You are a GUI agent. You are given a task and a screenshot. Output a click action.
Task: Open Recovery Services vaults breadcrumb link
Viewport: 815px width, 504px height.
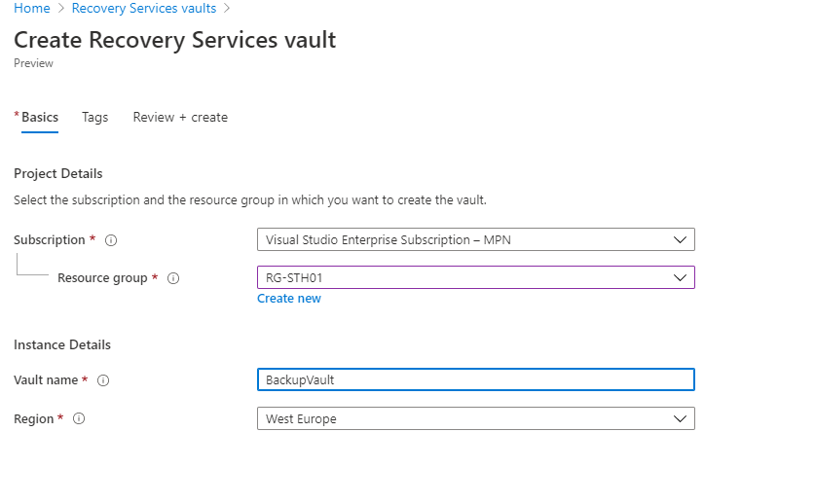(144, 8)
